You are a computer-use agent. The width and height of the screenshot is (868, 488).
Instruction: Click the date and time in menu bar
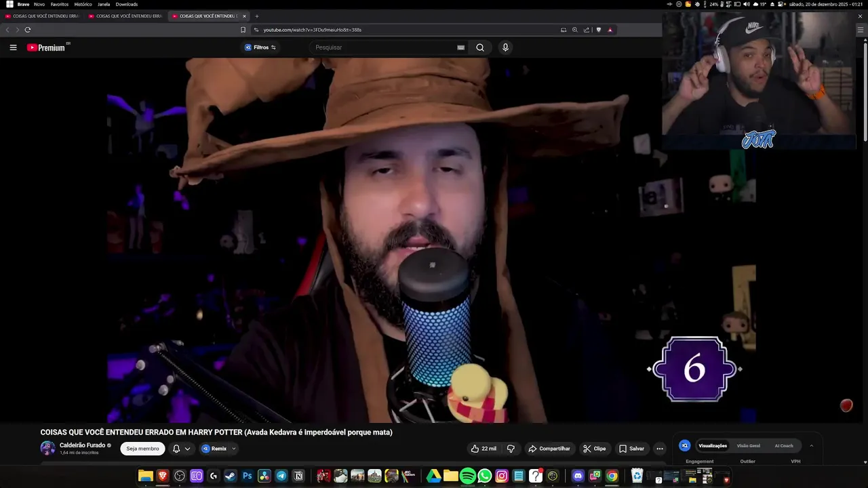[825, 4]
